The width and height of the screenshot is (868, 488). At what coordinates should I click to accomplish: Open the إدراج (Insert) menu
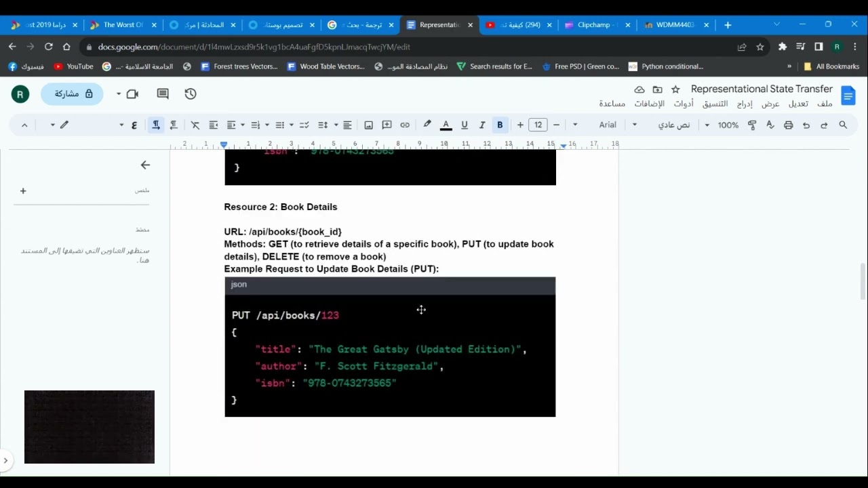tap(745, 104)
